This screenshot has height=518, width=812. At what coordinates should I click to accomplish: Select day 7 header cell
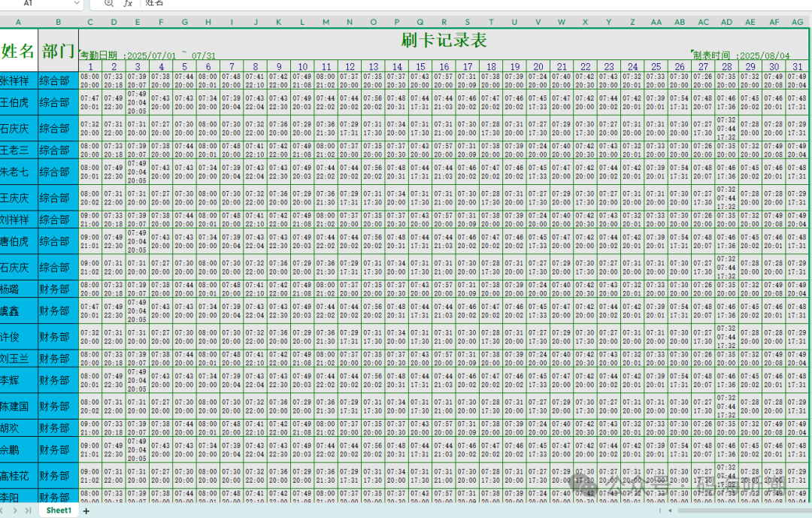coord(232,67)
